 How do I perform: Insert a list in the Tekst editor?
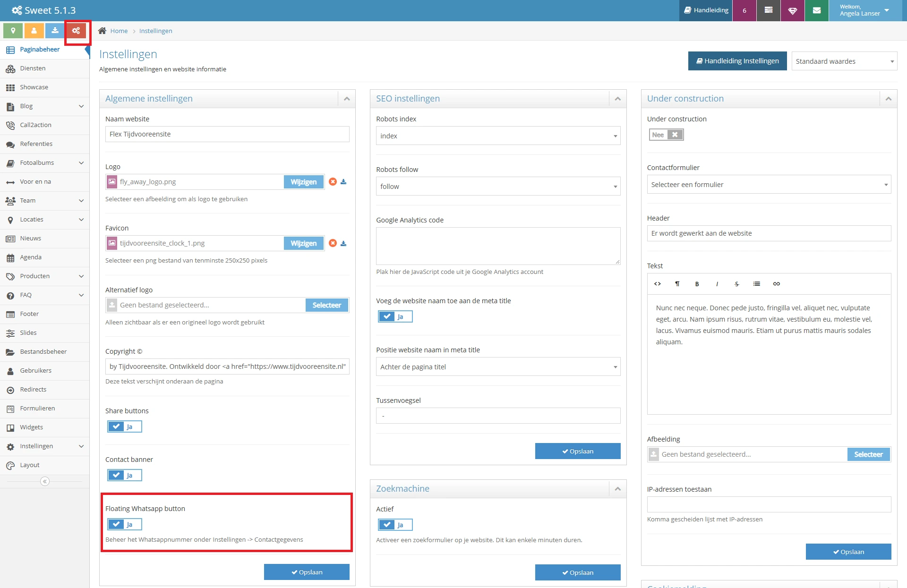(x=757, y=284)
